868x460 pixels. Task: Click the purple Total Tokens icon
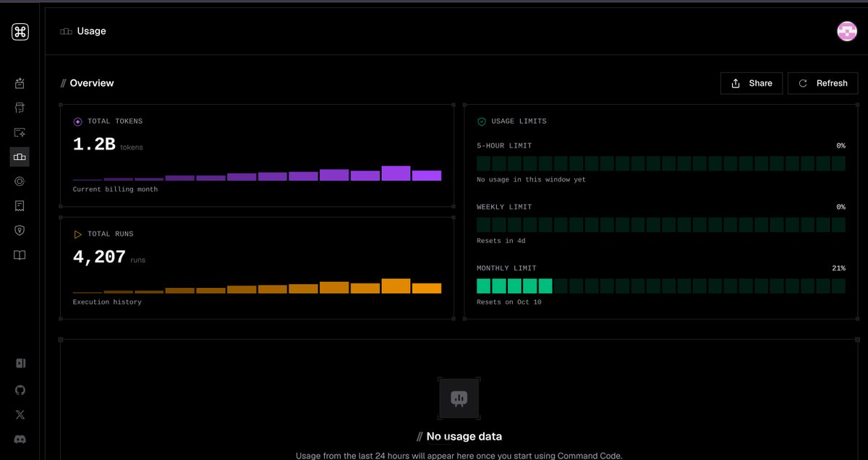pyautogui.click(x=78, y=122)
